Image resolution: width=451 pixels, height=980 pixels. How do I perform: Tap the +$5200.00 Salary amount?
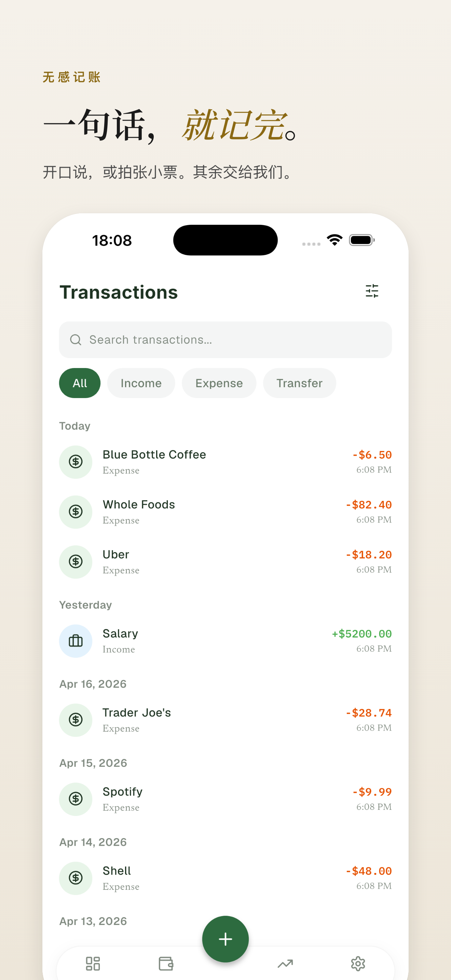click(x=361, y=634)
